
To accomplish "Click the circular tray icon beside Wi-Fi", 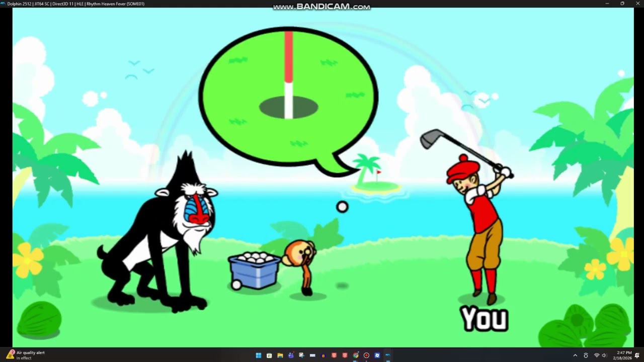I will [586, 355].
